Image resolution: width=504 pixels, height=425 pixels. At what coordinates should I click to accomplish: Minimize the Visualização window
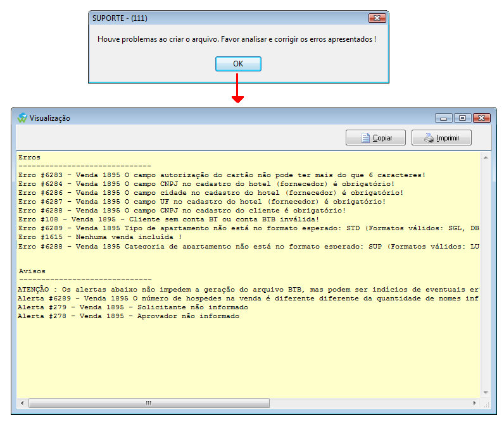444,118
